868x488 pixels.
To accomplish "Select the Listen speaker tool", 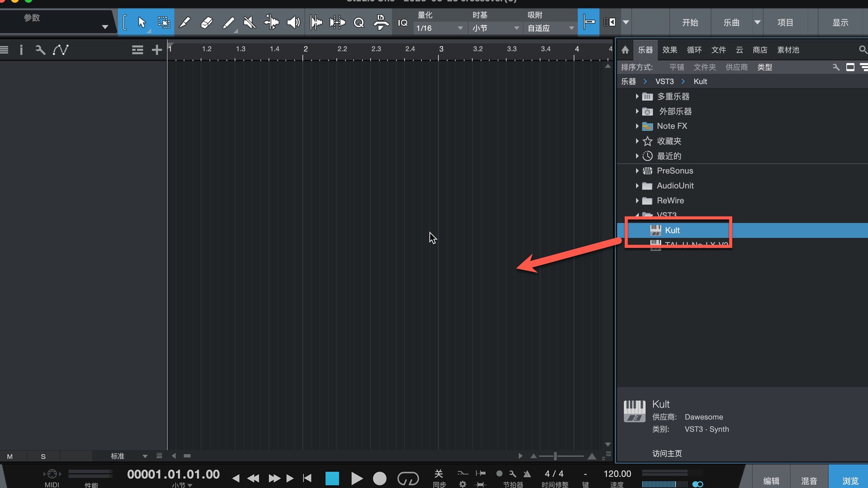I will pos(293,22).
